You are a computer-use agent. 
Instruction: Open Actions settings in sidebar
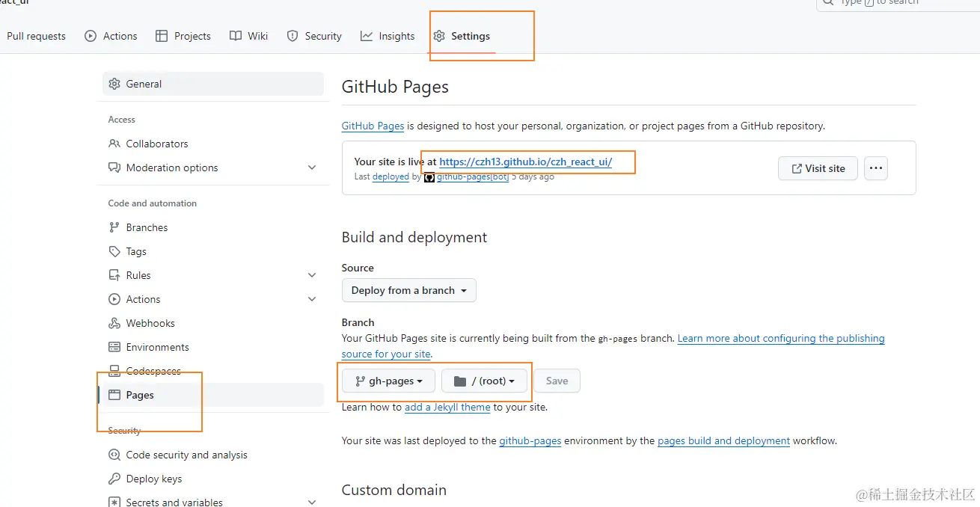click(x=213, y=299)
